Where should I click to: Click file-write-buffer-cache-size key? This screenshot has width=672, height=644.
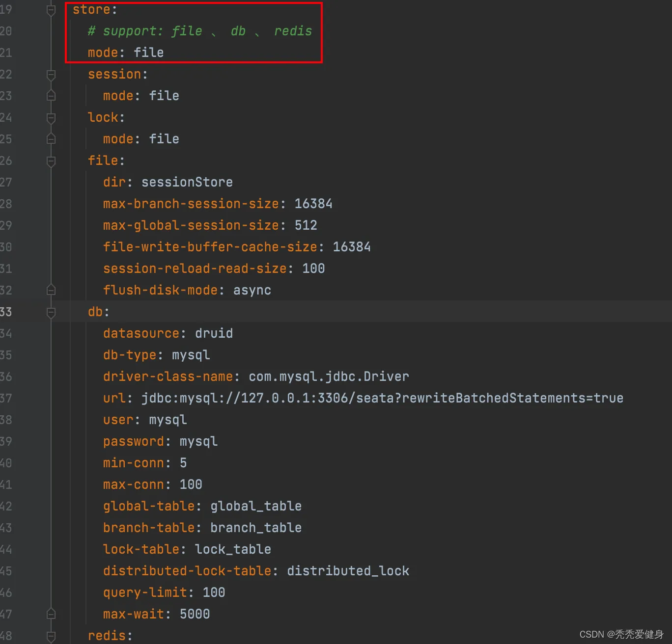coord(210,247)
